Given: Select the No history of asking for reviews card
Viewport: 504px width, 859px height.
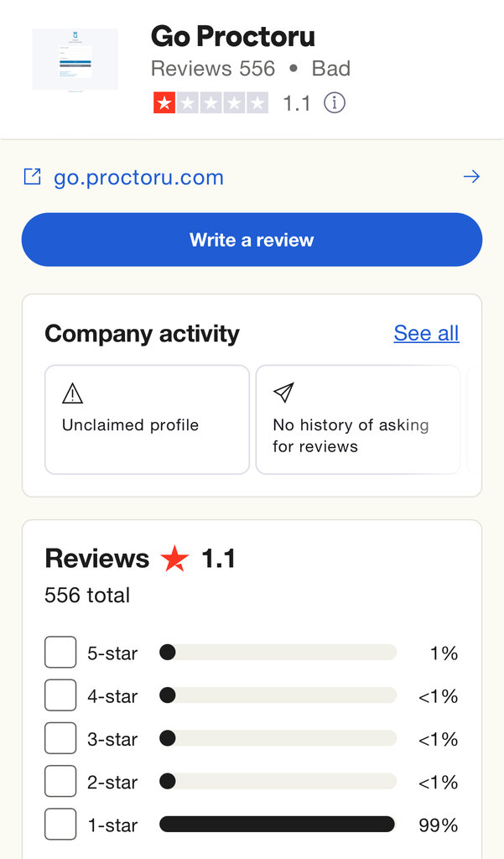Looking at the screenshot, I should click(358, 419).
